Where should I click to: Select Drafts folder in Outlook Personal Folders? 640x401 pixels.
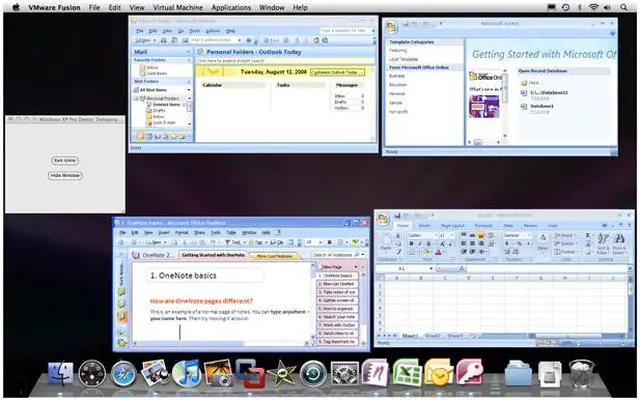pyautogui.click(x=159, y=111)
